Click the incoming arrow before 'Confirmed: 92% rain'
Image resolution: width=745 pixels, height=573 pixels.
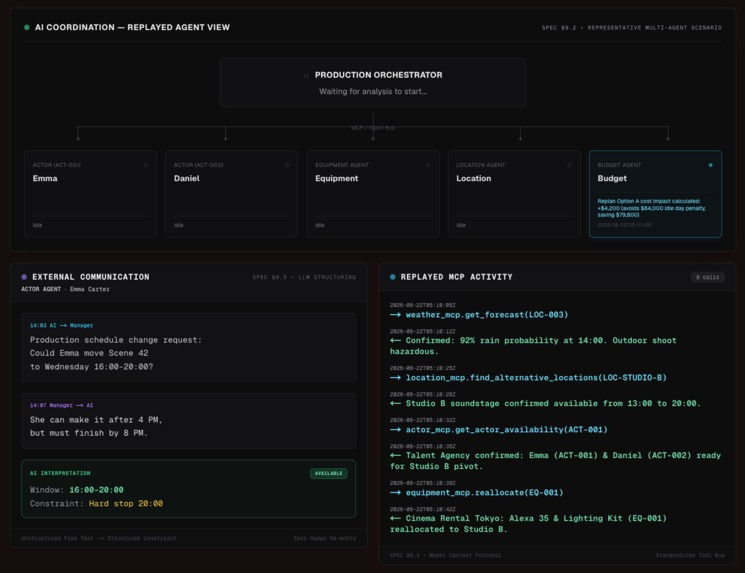(x=395, y=340)
